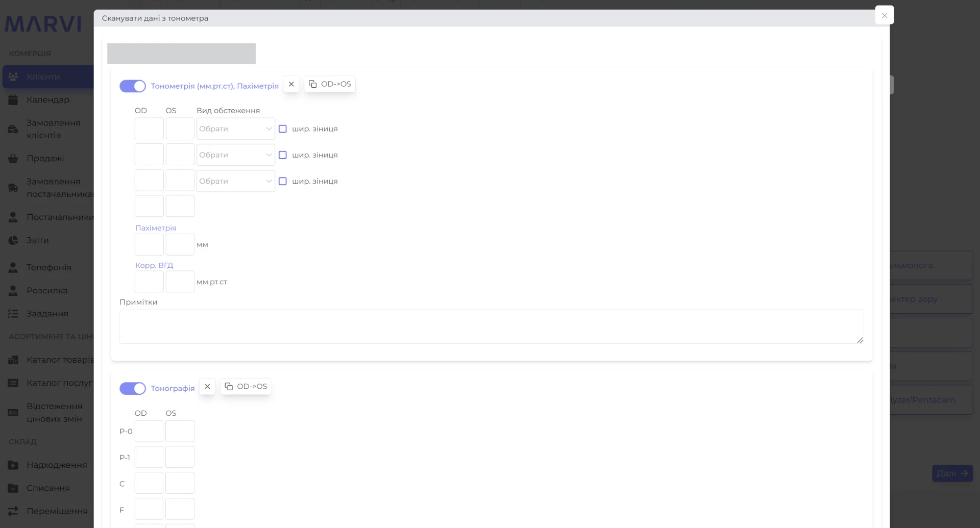This screenshot has width=980, height=528.
Task: Click Пахіметрія OD input field
Action: [x=149, y=244]
